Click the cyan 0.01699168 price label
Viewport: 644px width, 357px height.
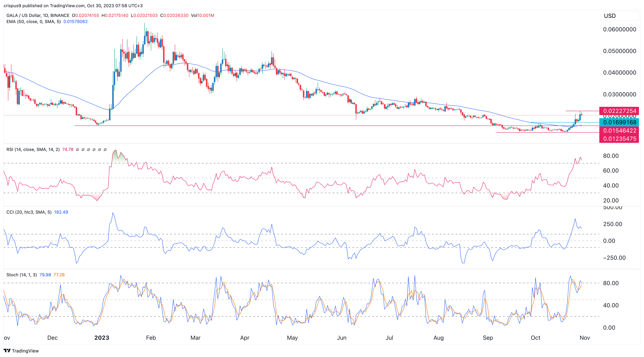(x=619, y=122)
